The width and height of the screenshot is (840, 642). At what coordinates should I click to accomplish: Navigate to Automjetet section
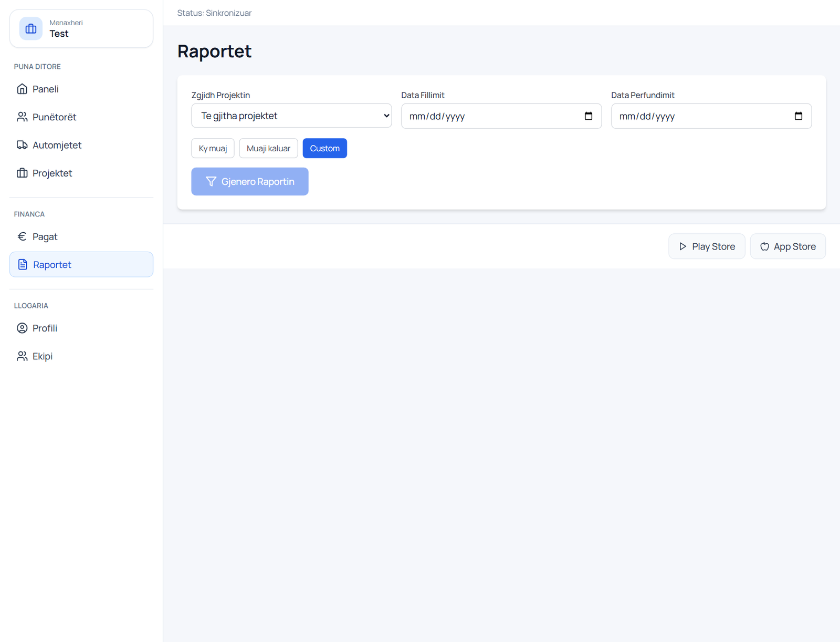tap(81, 145)
